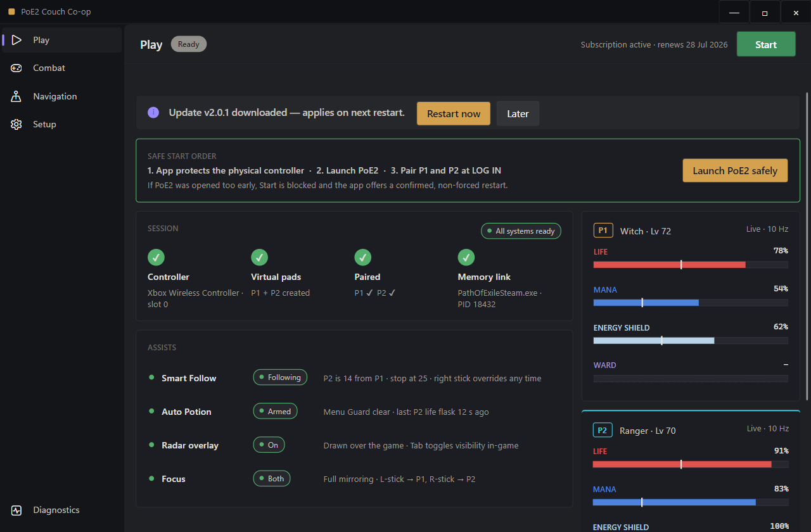Click P1 'Live · 10 Hz' indicator
This screenshot has width=811, height=532.
767,229
